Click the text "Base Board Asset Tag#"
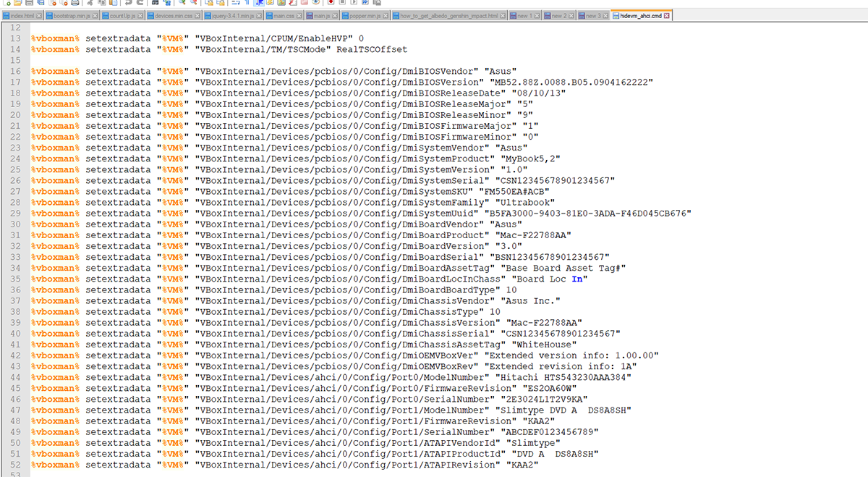This screenshot has height=477, width=868. [x=563, y=268]
